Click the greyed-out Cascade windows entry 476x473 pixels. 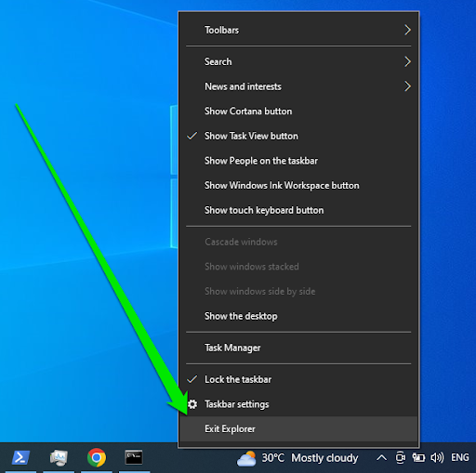pyautogui.click(x=298, y=242)
